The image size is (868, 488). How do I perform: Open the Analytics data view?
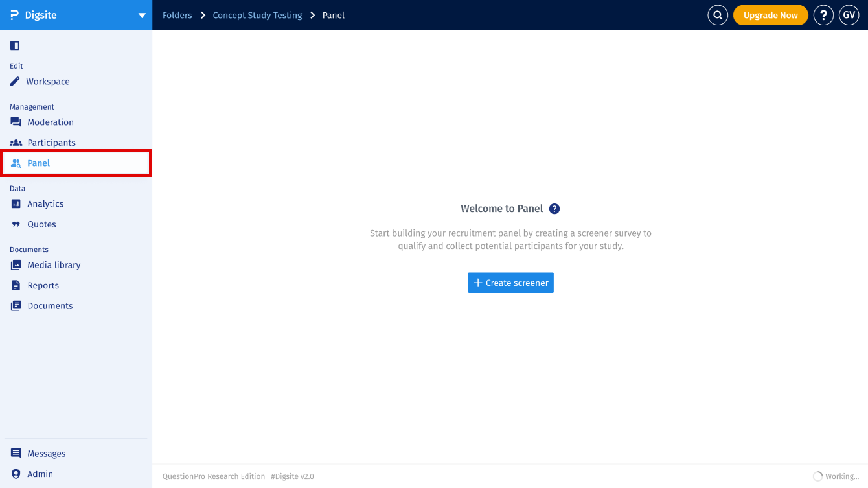(x=15, y=203)
